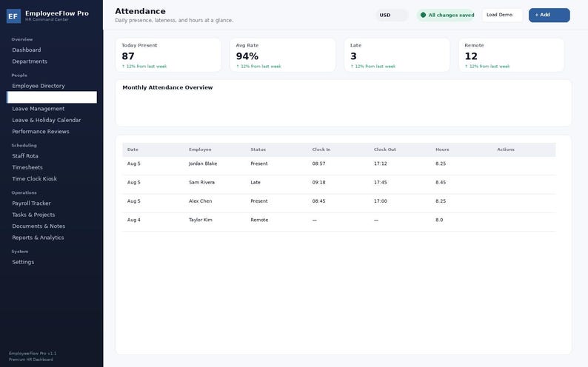Click the Aug 4 date cell
Screen dimensions: 588x367
tap(134, 220)
